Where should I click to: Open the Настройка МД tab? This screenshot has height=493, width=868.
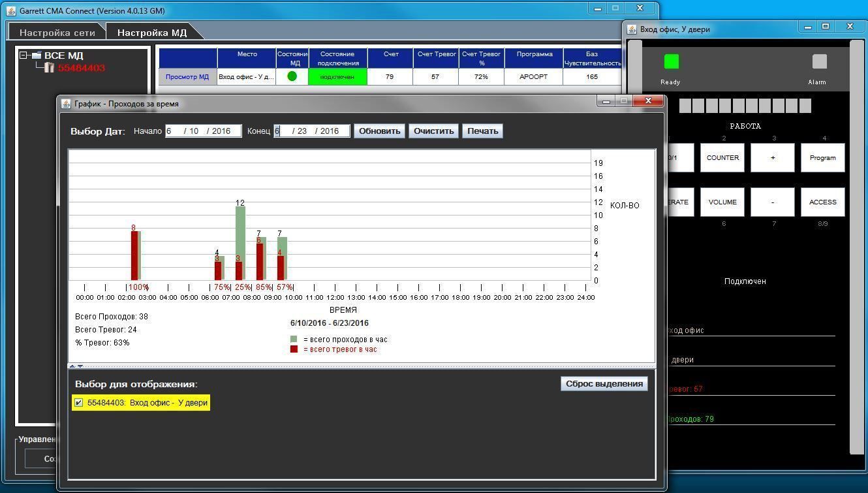152,33
